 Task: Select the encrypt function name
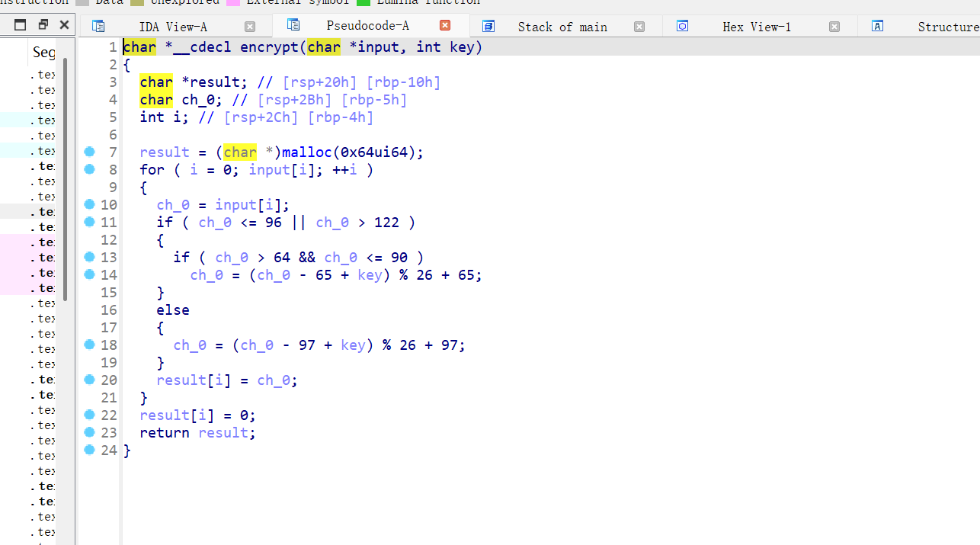click(270, 47)
